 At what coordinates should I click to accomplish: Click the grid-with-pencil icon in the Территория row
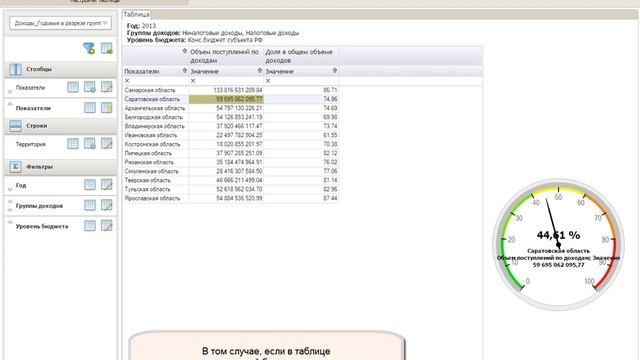tap(107, 144)
